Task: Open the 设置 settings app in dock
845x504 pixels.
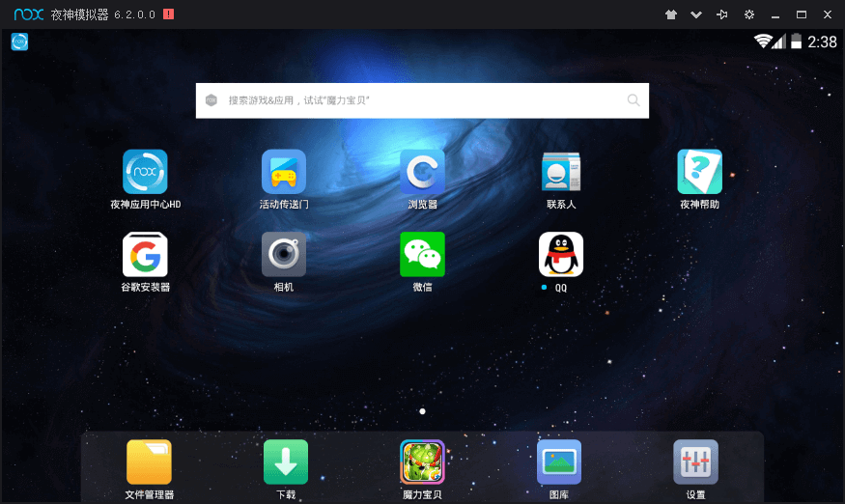Action: pos(695,462)
